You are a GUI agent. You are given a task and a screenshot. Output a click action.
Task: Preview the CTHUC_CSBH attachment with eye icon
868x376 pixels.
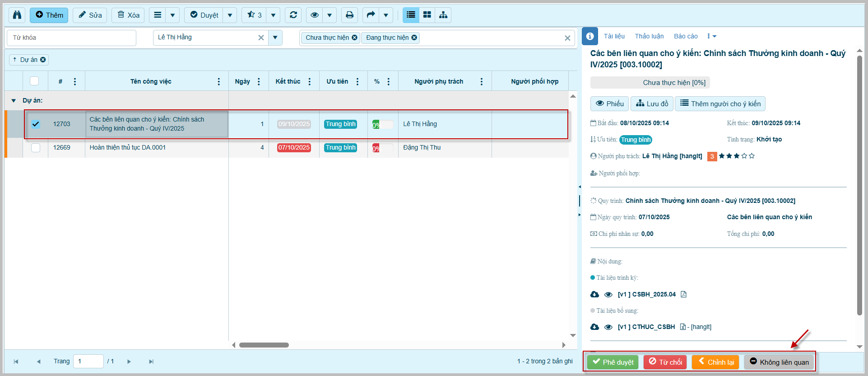point(608,327)
